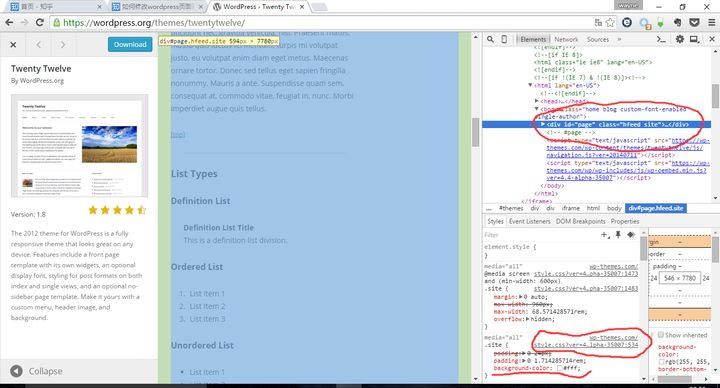Click the styles Filter input field

(x=541, y=235)
